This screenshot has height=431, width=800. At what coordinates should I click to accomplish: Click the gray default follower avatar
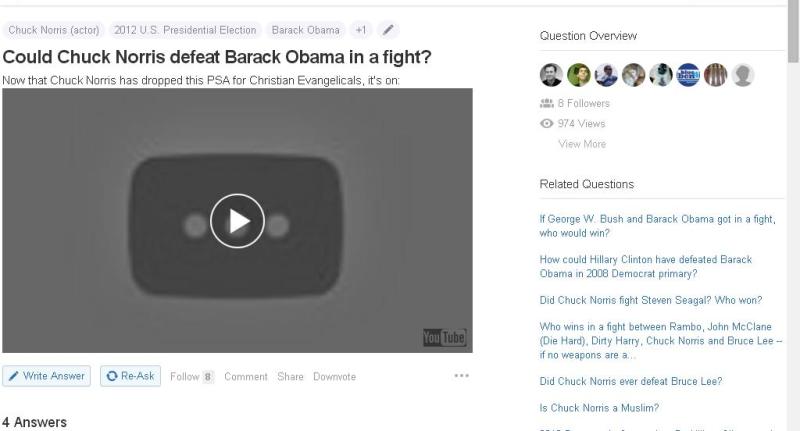[743, 75]
